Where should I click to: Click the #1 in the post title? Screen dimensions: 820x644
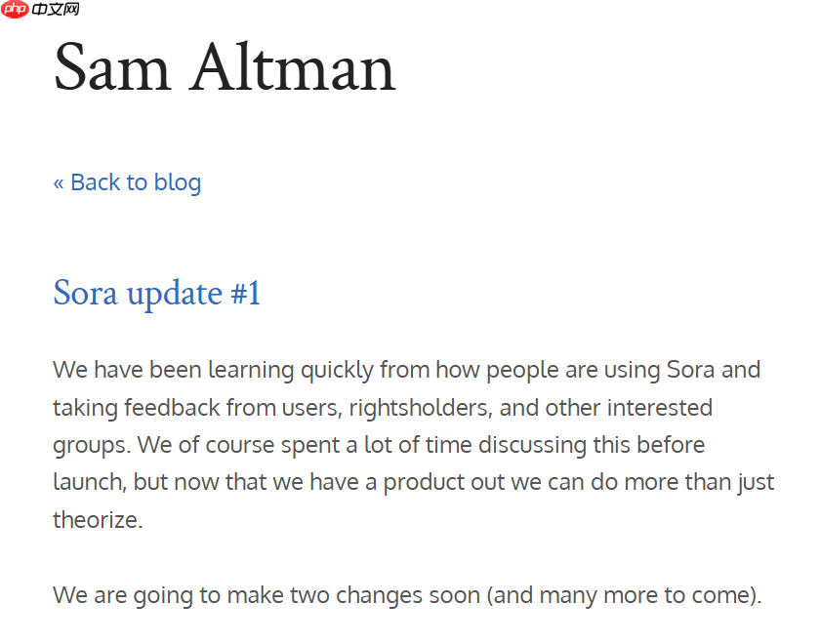pos(246,293)
